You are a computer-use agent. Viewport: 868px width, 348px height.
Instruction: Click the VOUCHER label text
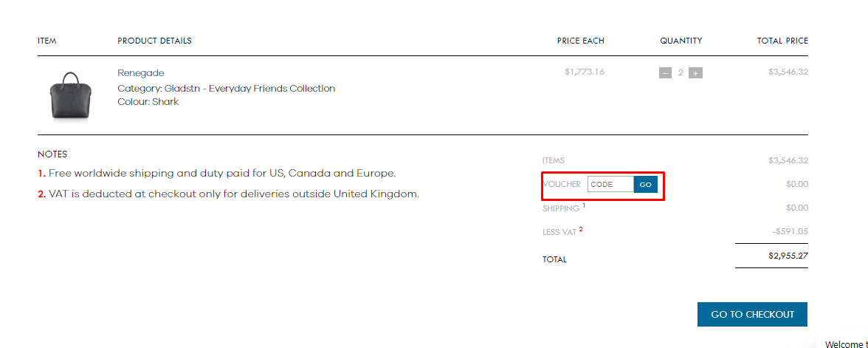point(562,184)
